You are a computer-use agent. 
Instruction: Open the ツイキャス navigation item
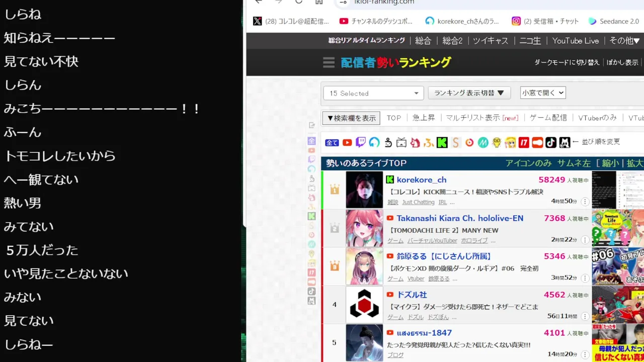tap(491, 41)
